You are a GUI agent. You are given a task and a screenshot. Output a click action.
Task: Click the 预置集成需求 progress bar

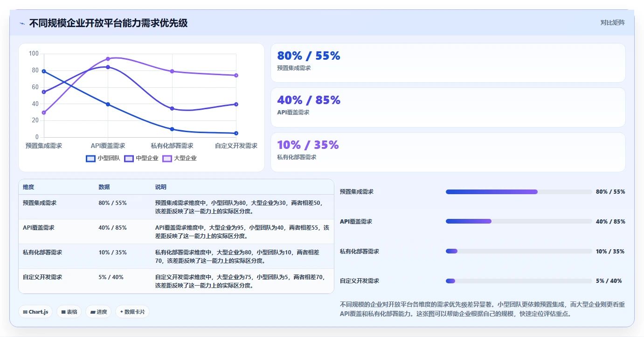519,192
